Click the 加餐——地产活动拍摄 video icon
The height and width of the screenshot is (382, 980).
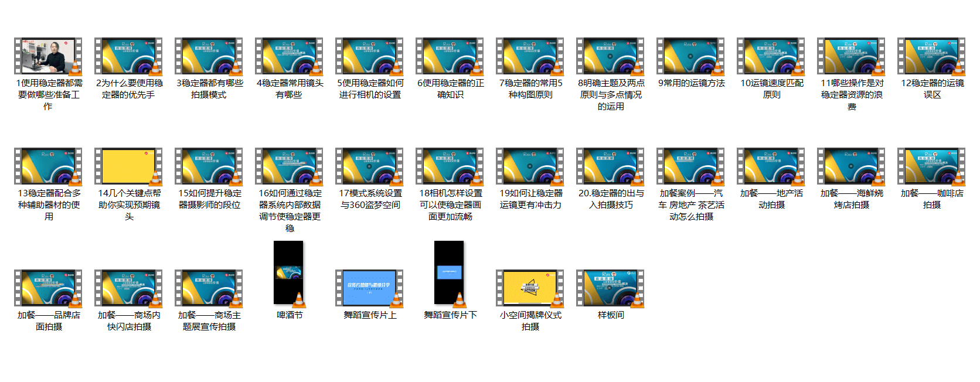[771, 166]
